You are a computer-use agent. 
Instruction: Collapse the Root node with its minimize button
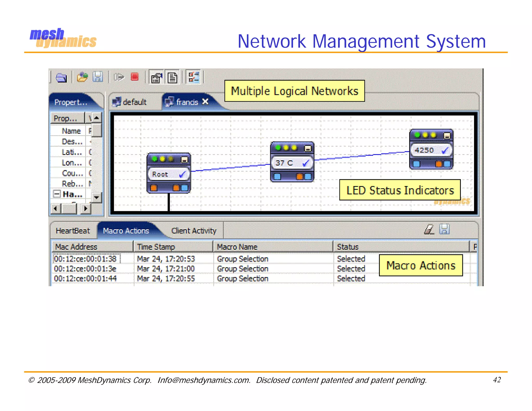(x=184, y=160)
